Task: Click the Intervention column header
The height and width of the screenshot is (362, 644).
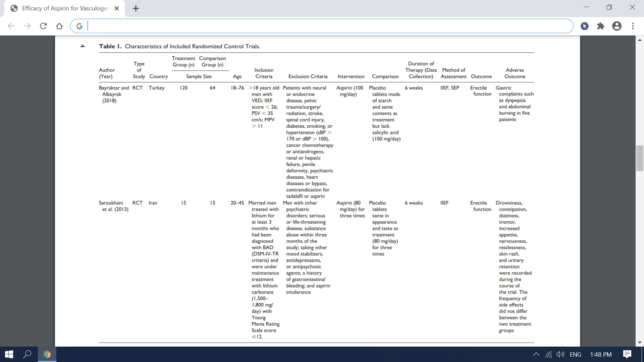Action: 351,76
